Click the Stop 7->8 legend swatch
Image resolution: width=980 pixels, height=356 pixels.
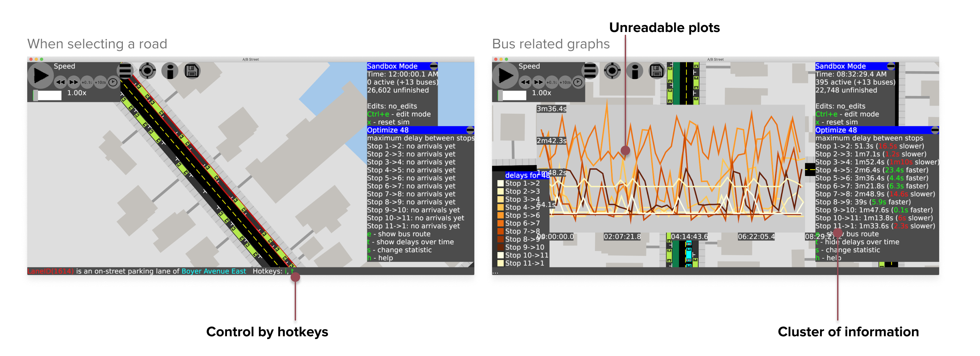pos(501,231)
